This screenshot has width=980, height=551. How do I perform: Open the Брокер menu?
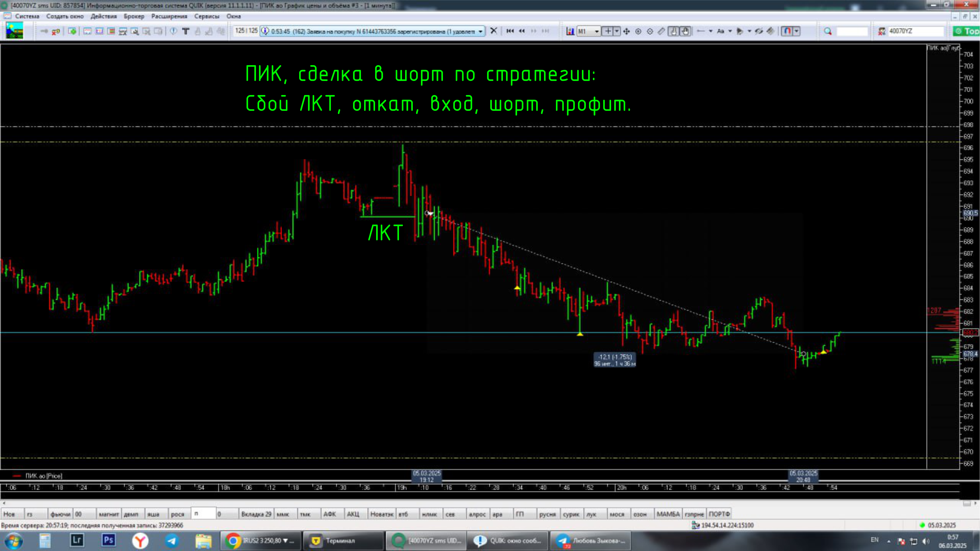(x=134, y=16)
